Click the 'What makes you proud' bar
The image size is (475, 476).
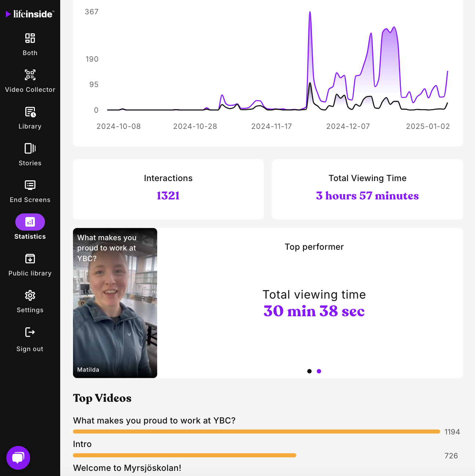pyautogui.click(x=256, y=432)
